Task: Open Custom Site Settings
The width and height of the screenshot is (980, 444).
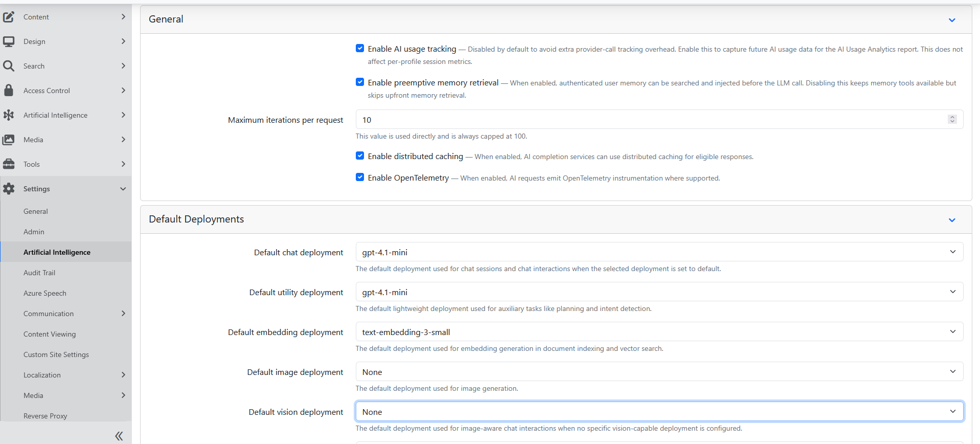Action: (56, 354)
